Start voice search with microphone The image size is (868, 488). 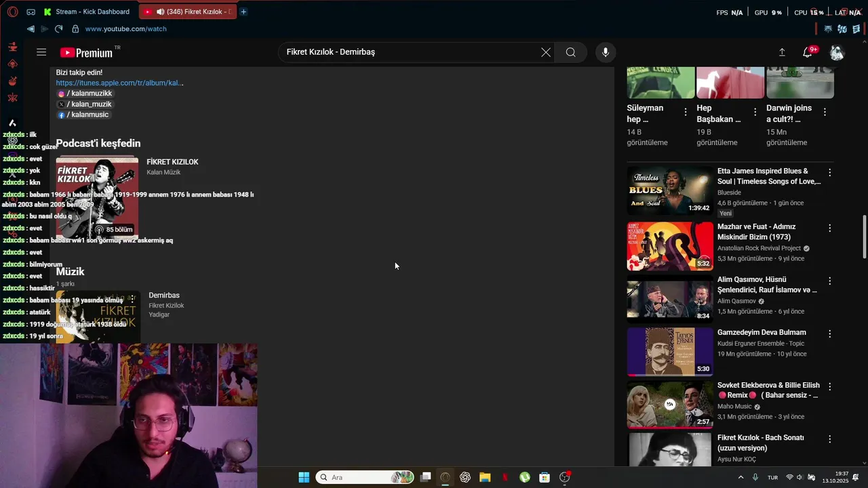[606, 52]
